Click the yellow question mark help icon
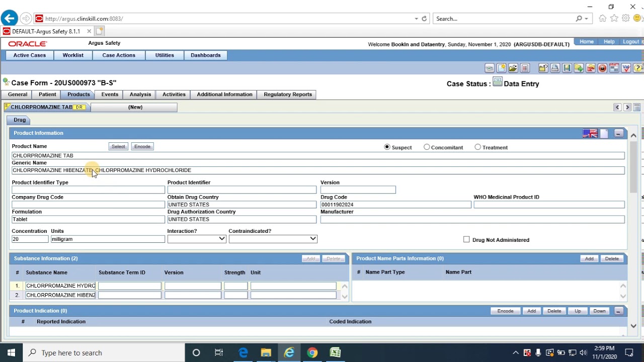644x362 pixels. pyautogui.click(x=637, y=68)
